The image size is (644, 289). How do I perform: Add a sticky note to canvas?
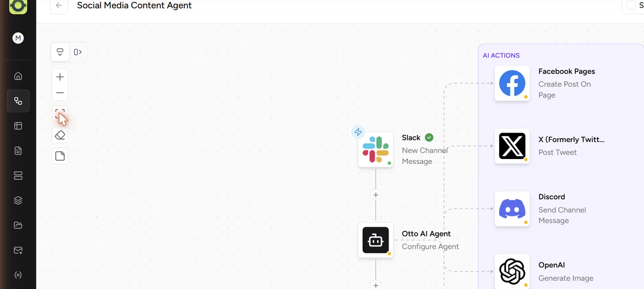(x=60, y=156)
